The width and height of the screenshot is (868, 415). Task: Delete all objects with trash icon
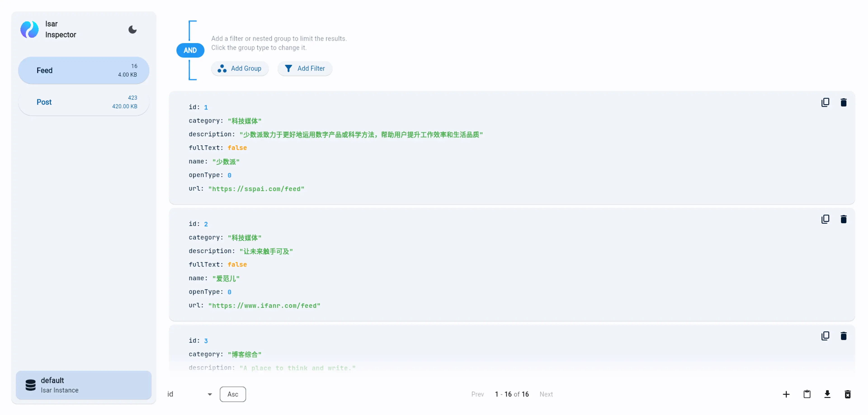click(x=848, y=394)
